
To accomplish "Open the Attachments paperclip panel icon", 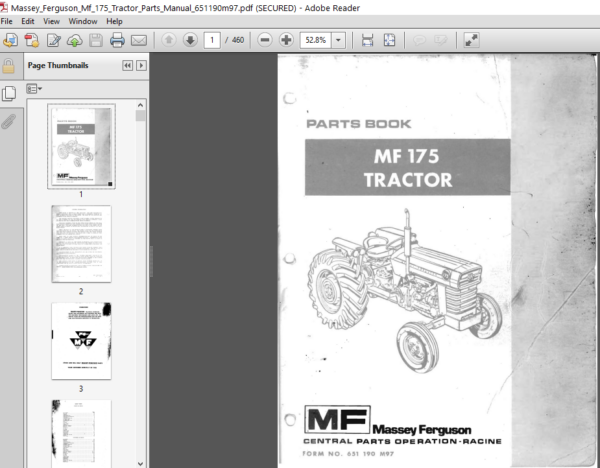I will click(8, 121).
